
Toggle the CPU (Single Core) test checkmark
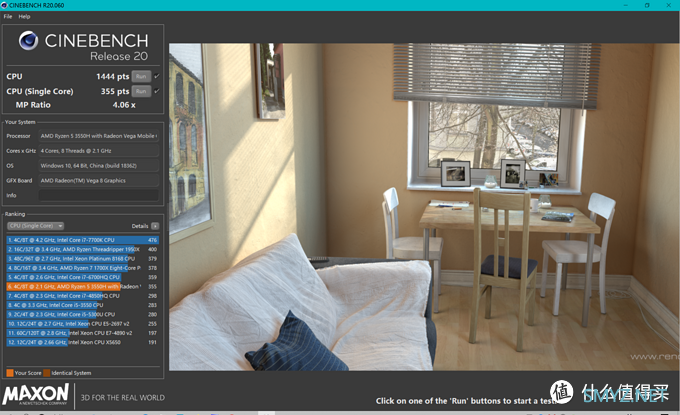point(157,91)
